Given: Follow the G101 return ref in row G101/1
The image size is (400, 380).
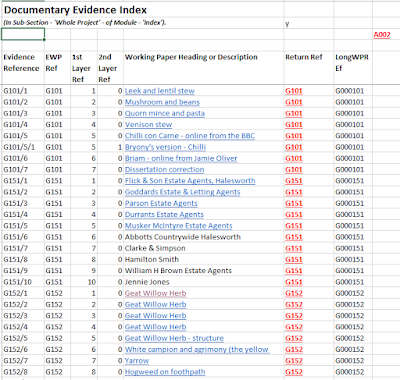Looking at the screenshot, I should [x=294, y=91].
